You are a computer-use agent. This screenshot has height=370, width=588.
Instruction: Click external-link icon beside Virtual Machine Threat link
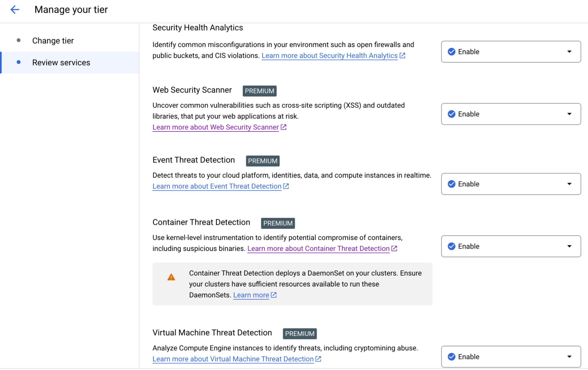318,359
